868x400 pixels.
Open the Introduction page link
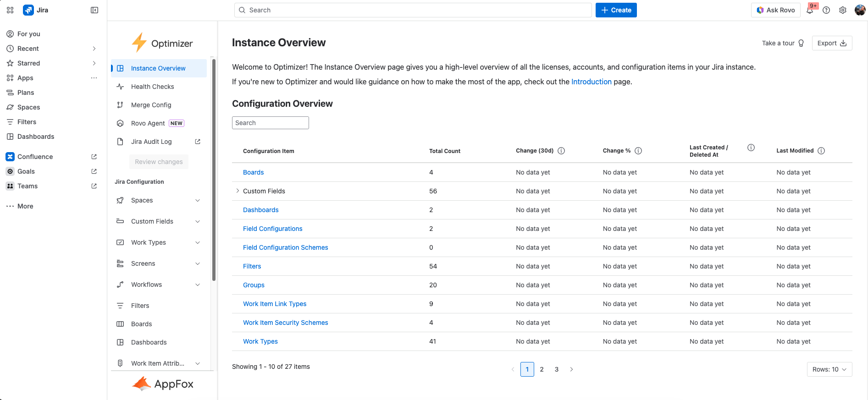pos(591,82)
